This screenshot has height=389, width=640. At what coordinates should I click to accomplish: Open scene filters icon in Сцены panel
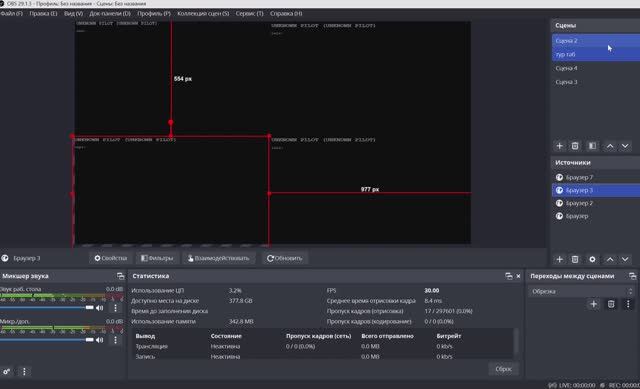point(592,146)
